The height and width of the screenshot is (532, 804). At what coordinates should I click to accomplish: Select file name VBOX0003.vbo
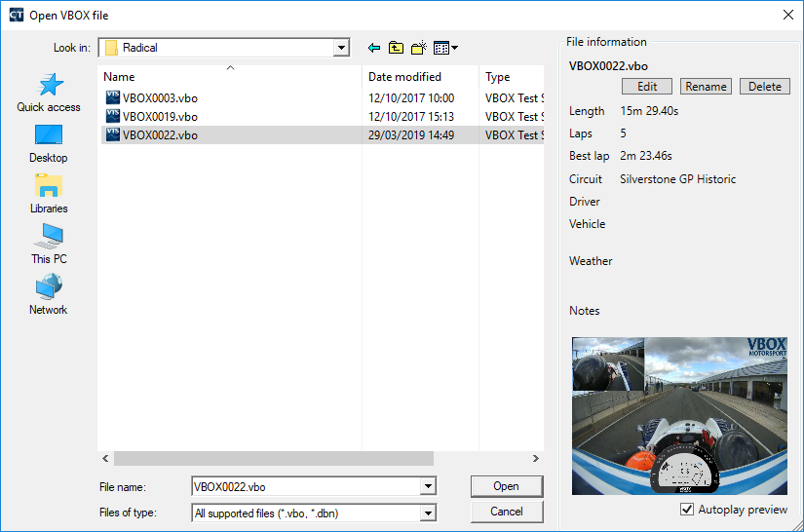click(160, 97)
